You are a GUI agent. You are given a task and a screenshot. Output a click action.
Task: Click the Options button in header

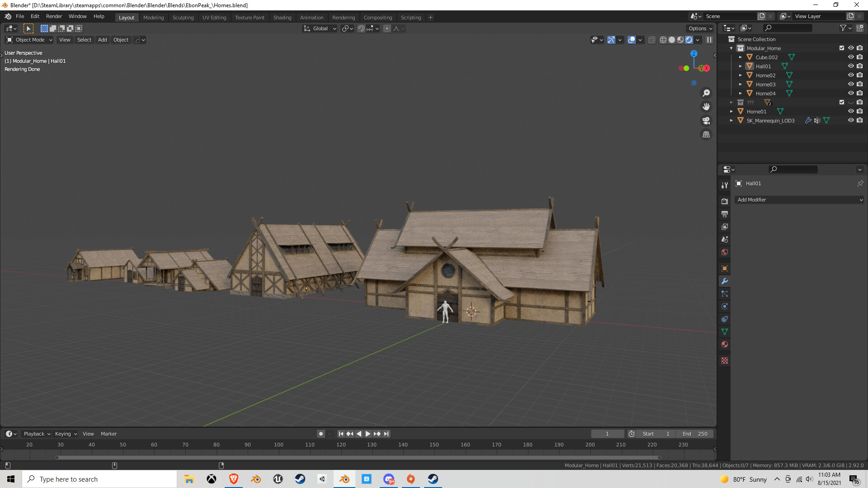700,28
